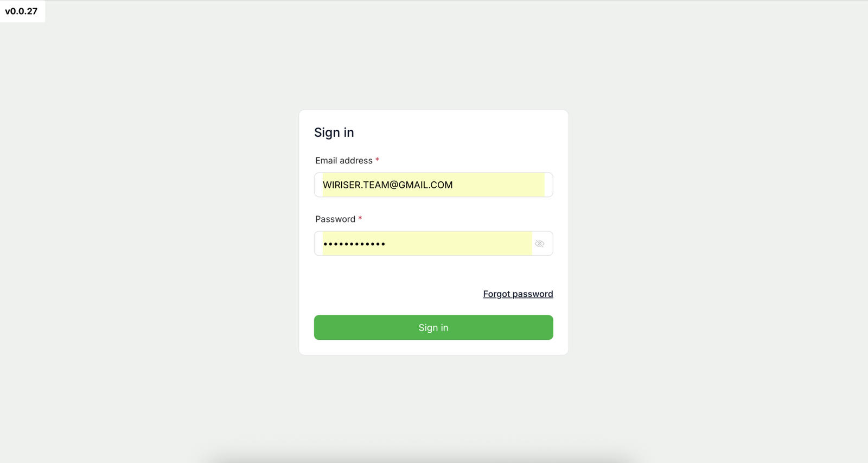Image resolution: width=868 pixels, height=463 pixels.
Task: Click the green Sign in button
Action: [433, 327]
